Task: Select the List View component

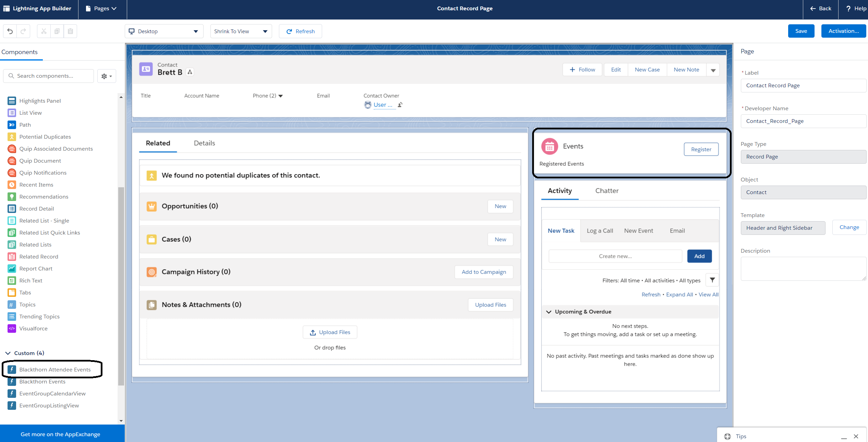Action: [x=25, y=113]
